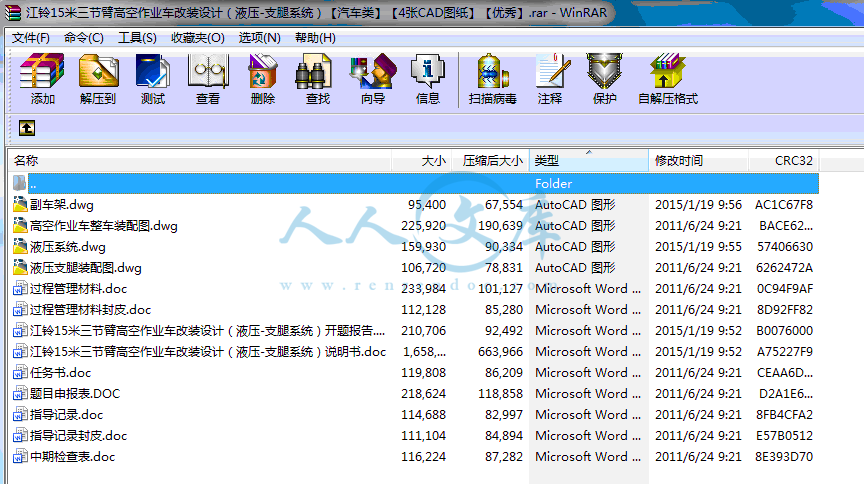Open the 帮助(H) menu
The image size is (864, 484).
point(315,37)
